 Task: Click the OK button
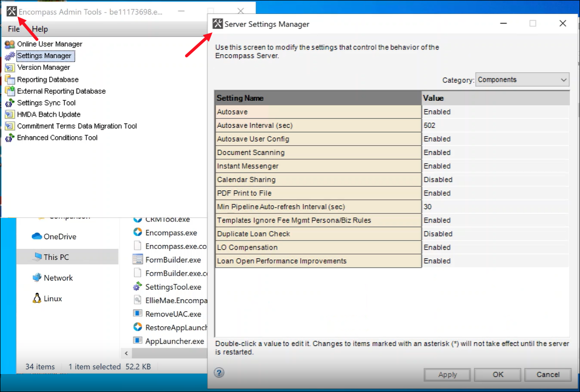[498, 375]
